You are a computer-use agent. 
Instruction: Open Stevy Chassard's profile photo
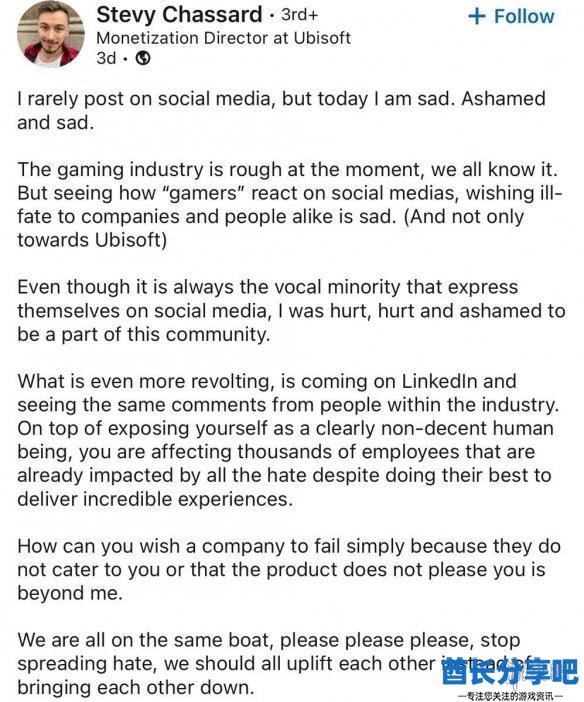click(51, 34)
